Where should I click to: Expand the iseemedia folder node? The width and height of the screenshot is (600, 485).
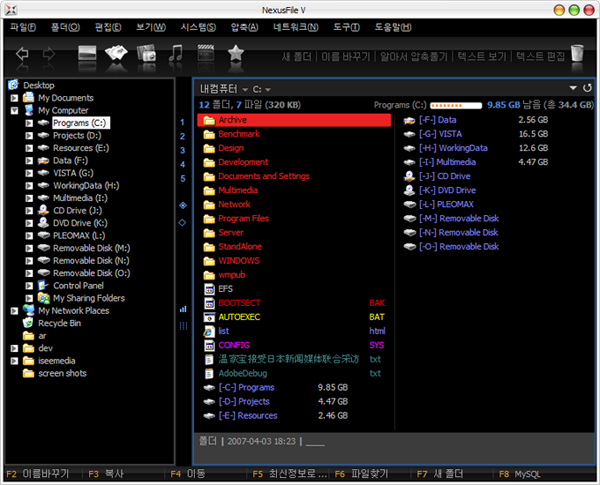(x=14, y=361)
